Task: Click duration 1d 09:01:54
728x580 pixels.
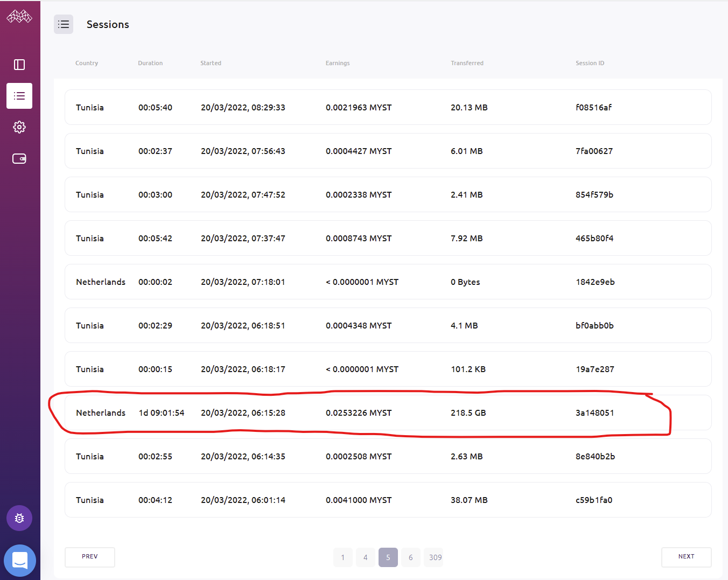Action: [x=162, y=413]
